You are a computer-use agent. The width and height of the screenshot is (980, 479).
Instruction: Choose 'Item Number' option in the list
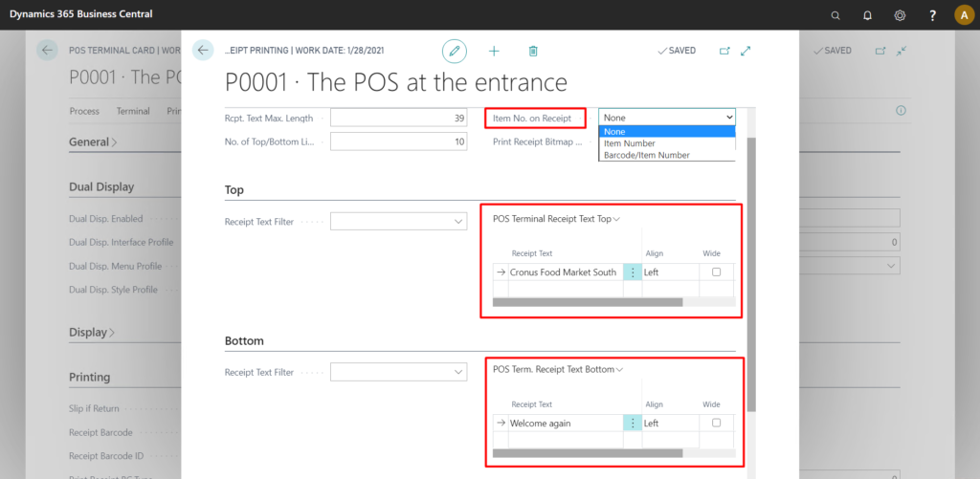(667, 143)
